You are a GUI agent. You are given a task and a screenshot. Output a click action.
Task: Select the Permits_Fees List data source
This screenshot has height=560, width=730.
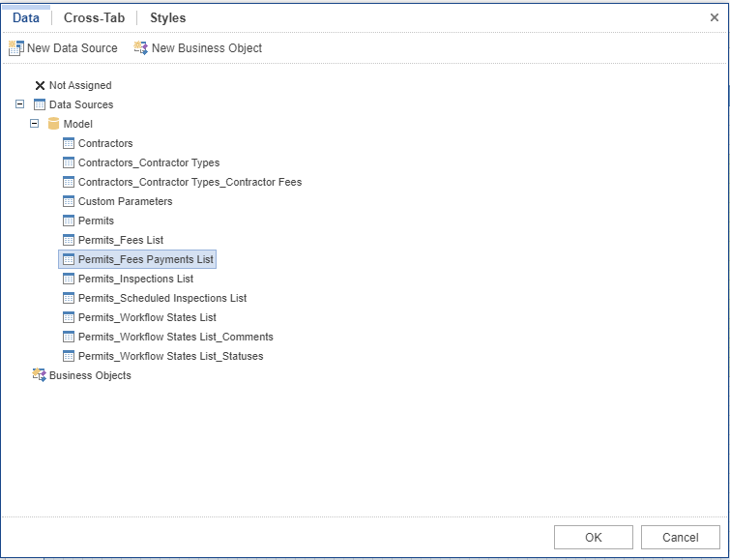click(x=121, y=240)
